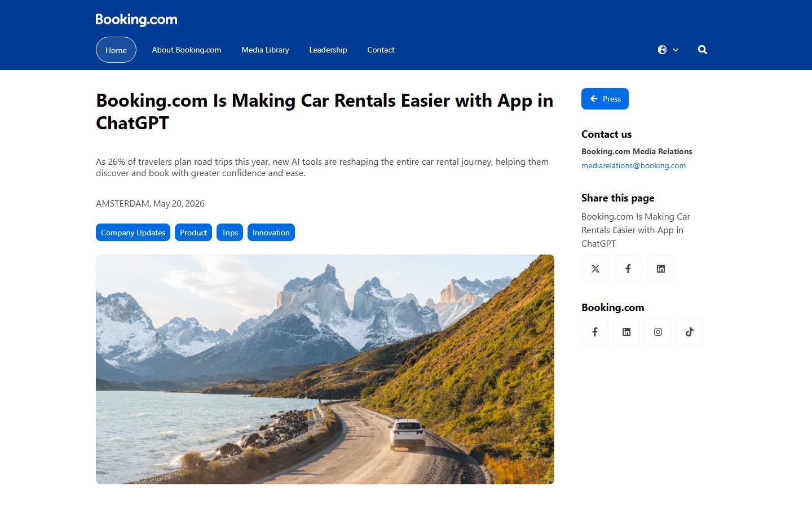
Task: Click the Booking.com logo in header
Action: tap(136, 20)
